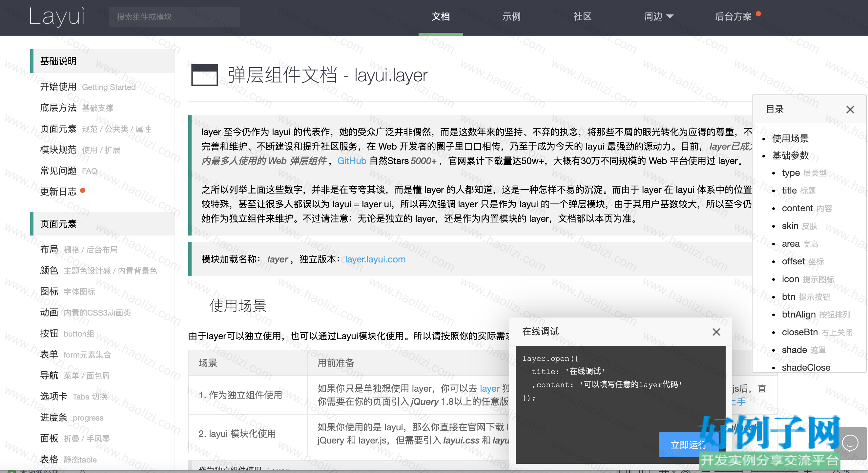Screen dimensions: 868x473
Task: Open 进度条 progress sidebar entry
Action: tap(72, 418)
